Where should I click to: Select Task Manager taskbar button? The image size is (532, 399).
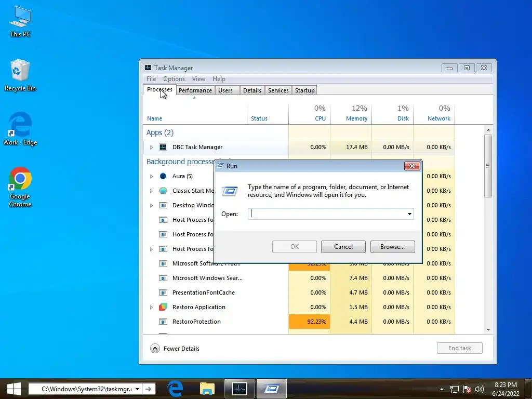click(239, 389)
